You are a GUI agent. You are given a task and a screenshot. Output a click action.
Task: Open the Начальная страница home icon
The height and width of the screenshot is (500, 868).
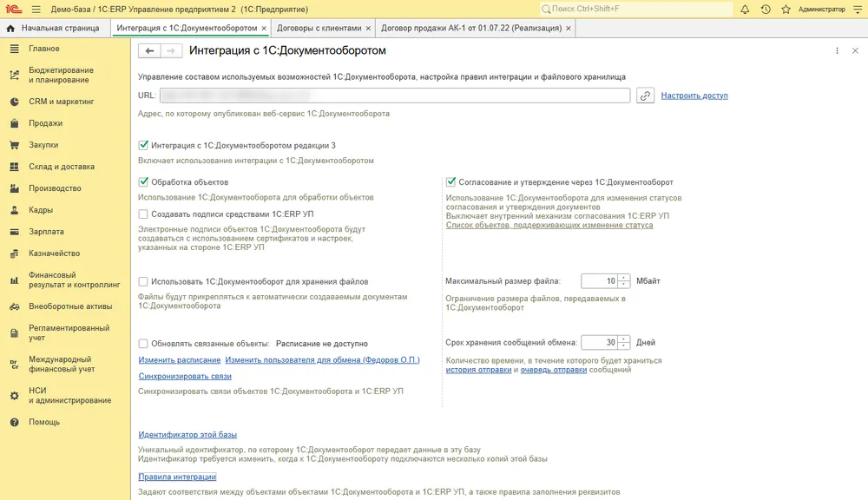tap(10, 28)
